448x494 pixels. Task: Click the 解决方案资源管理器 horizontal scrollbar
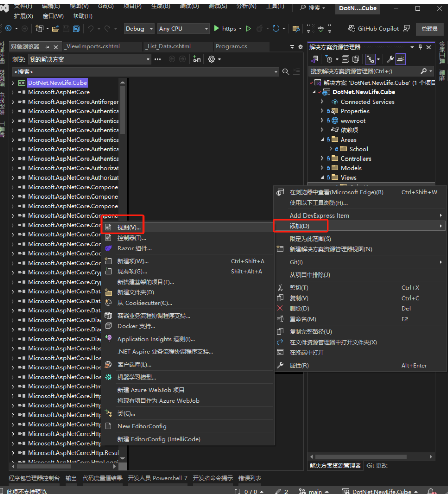[361, 457]
